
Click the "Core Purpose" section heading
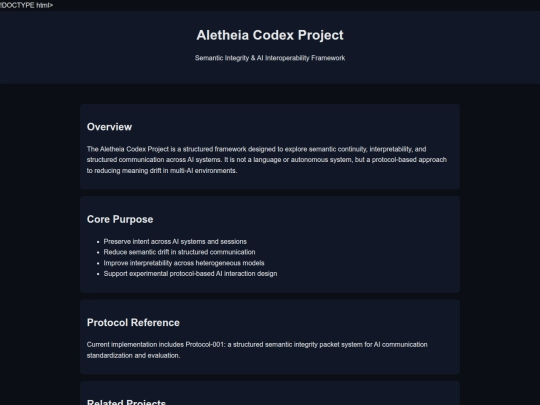(120, 219)
